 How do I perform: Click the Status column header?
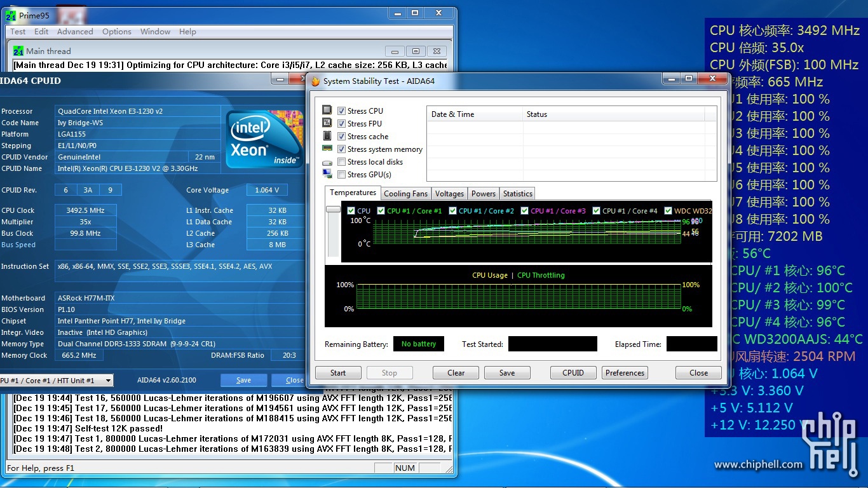[614, 114]
